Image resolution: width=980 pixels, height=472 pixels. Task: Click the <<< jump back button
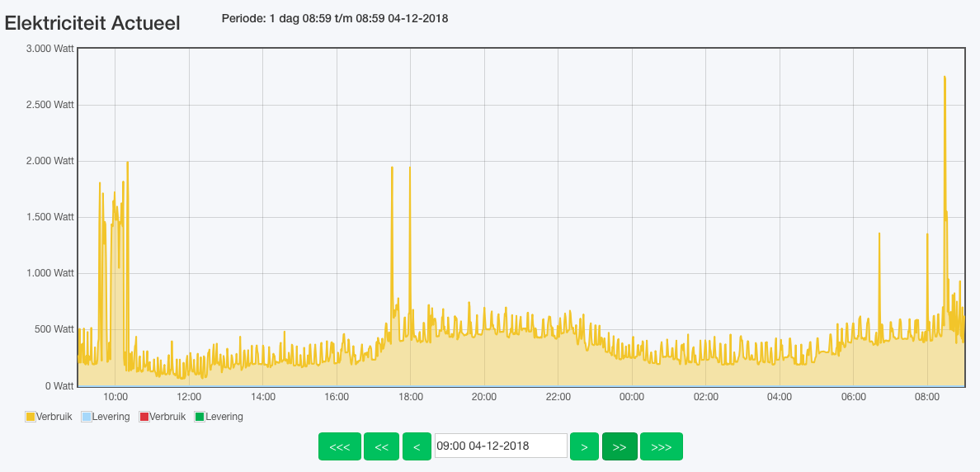pyautogui.click(x=339, y=446)
